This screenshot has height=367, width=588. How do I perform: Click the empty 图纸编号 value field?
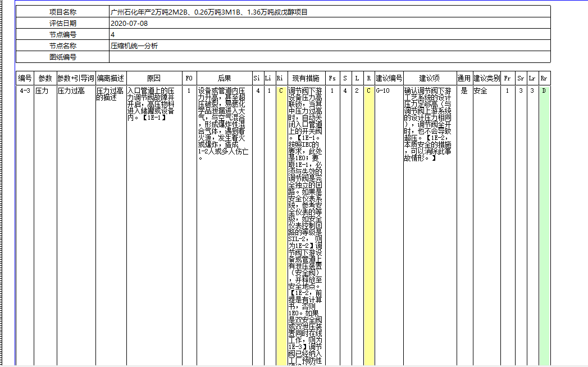click(330, 57)
